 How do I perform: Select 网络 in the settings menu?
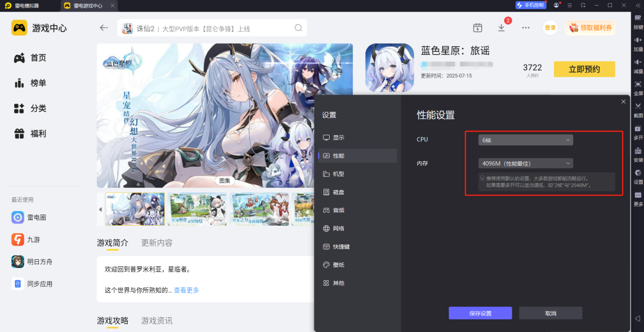pyautogui.click(x=358, y=228)
